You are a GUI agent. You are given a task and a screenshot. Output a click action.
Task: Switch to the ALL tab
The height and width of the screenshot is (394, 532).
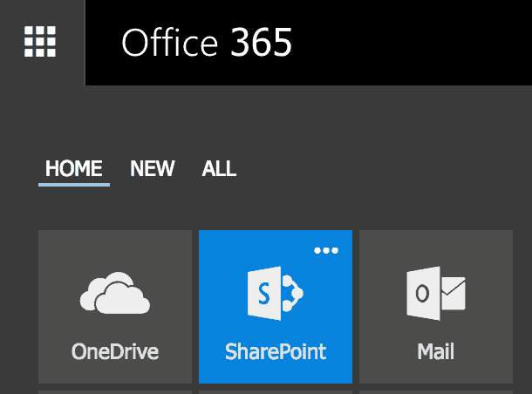[x=219, y=168]
